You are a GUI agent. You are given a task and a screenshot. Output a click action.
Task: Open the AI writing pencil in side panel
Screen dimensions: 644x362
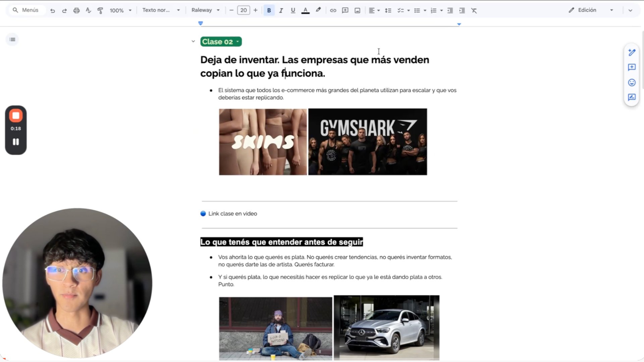coord(632,53)
